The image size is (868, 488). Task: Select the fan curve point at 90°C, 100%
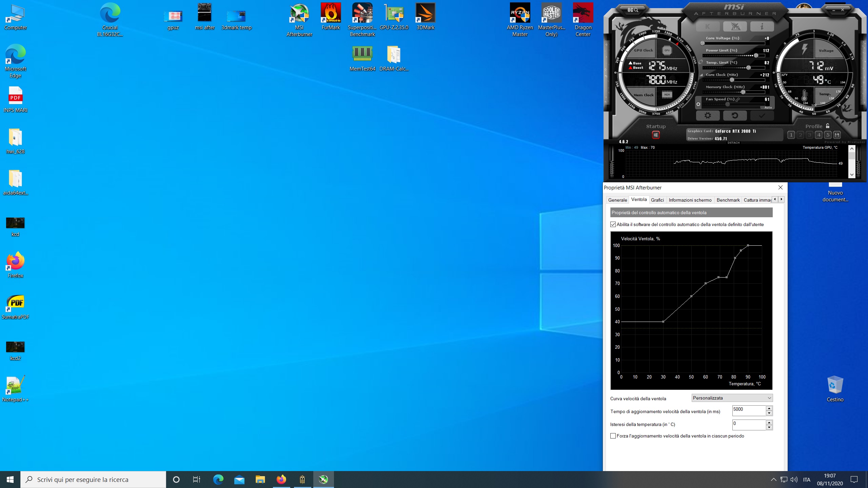click(x=748, y=245)
